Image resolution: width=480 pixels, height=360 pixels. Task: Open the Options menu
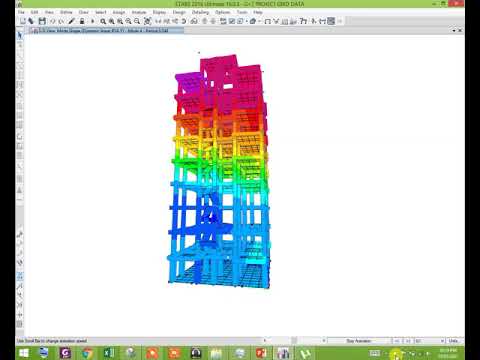[223, 12]
